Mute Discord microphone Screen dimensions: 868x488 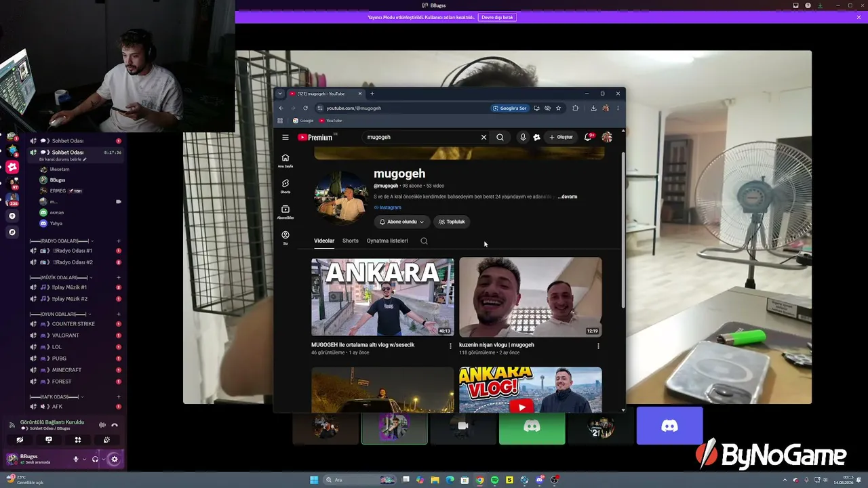click(76, 459)
